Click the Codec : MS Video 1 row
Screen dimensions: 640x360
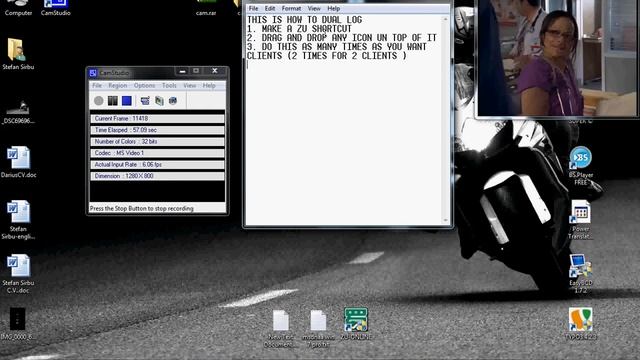coord(157,153)
